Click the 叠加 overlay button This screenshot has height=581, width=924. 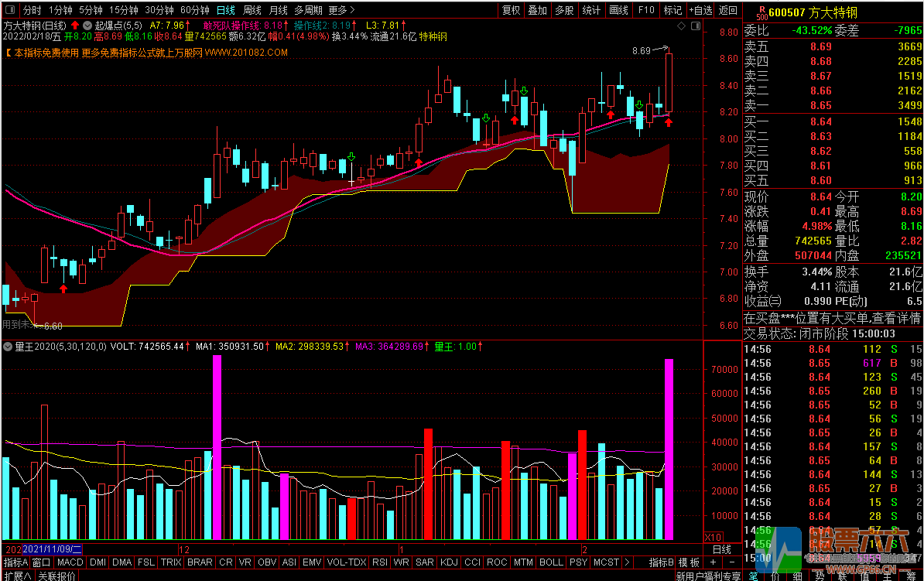click(x=537, y=10)
